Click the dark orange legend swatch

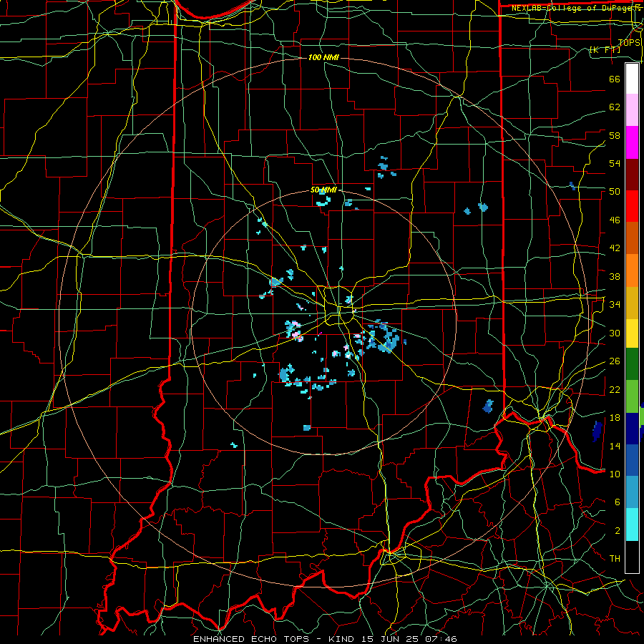pyautogui.click(x=632, y=238)
